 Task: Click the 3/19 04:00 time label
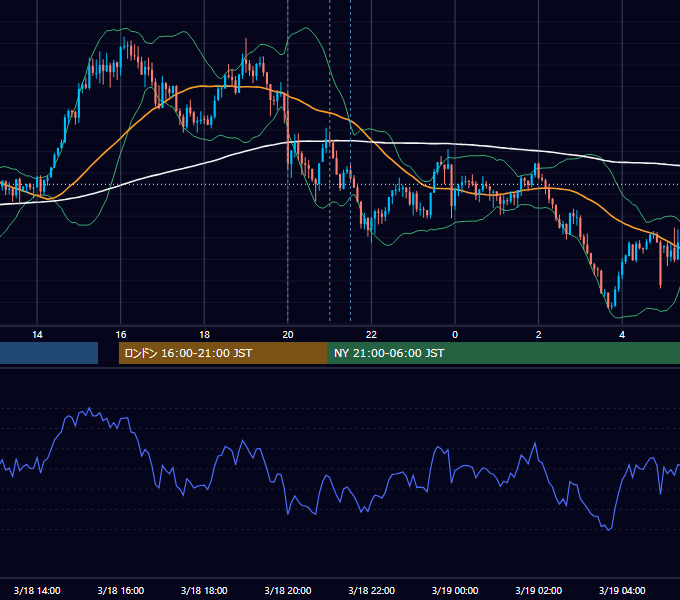coord(622,590)
